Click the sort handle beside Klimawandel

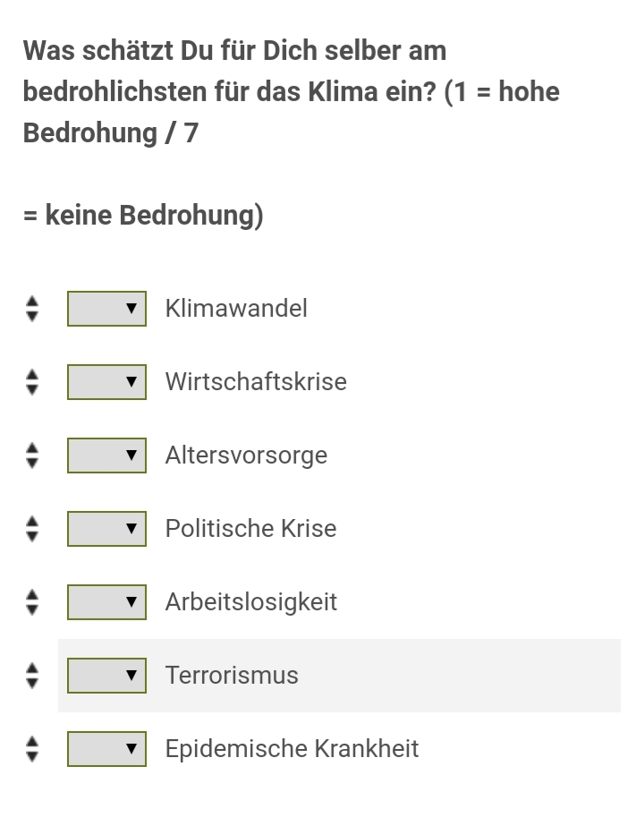point(32,309)
